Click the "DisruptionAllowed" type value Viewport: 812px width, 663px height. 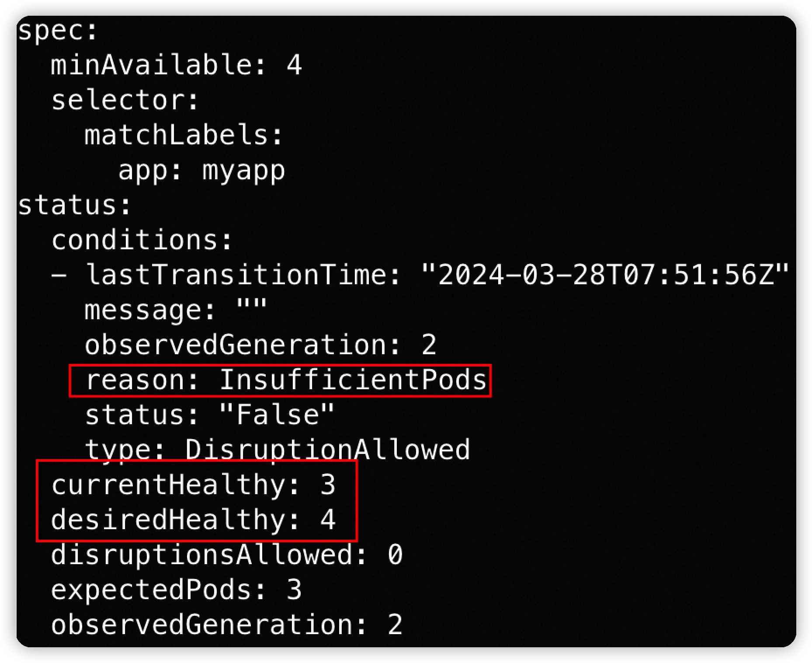(x=327, y=450)
